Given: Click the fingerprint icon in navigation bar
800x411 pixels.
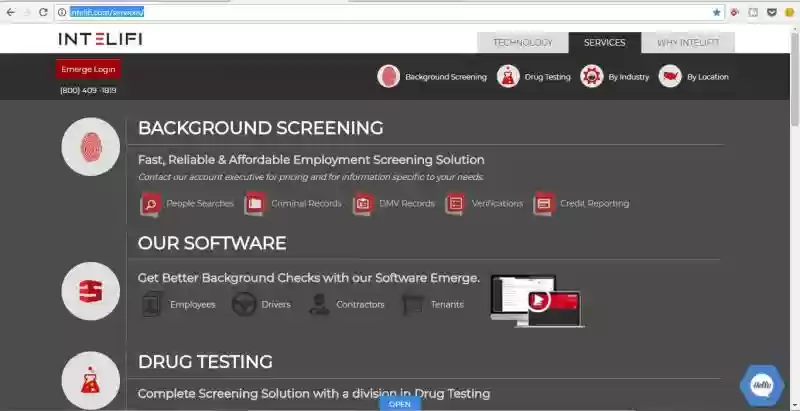Looking at the screenshot, I should click(388, 76).
